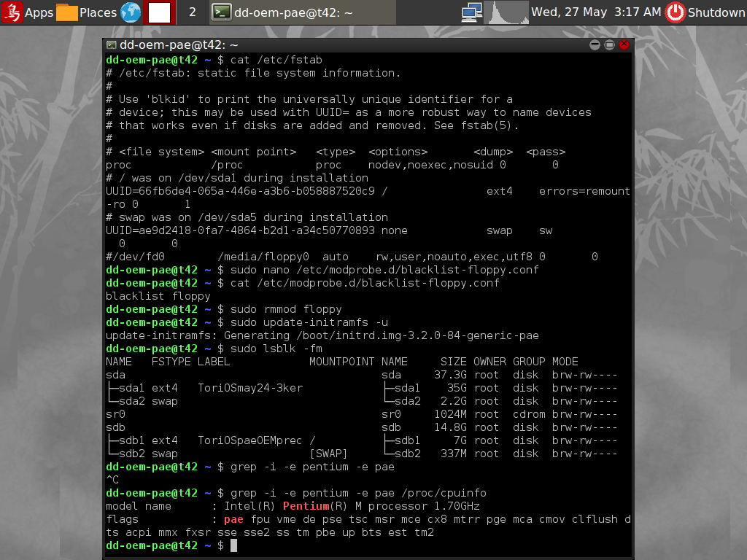The height and width of the screenshot is (560, 747).
Task: Click the ToriOSmay24-3ker label in lsblk output
Action: 249,388
